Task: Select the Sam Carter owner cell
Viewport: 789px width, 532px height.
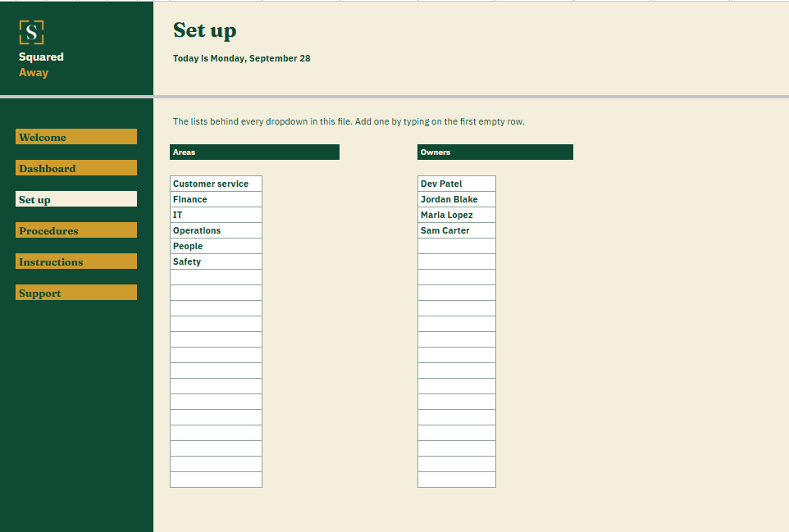Action: pyautogui.click(x=456, y=230)
